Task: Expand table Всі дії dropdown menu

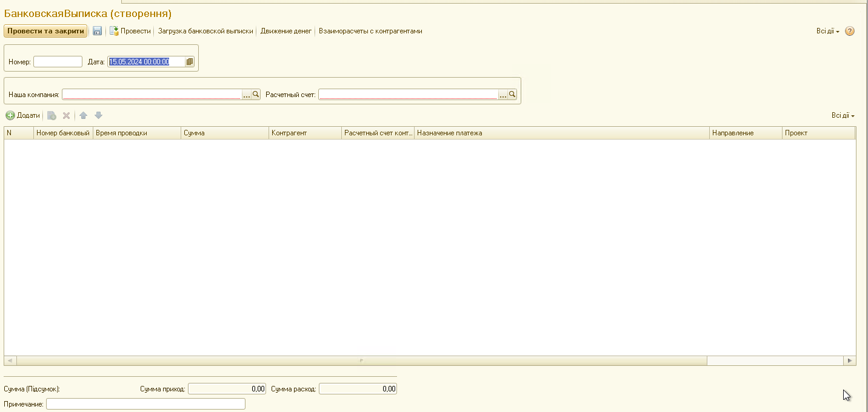Action: point(843,115)
